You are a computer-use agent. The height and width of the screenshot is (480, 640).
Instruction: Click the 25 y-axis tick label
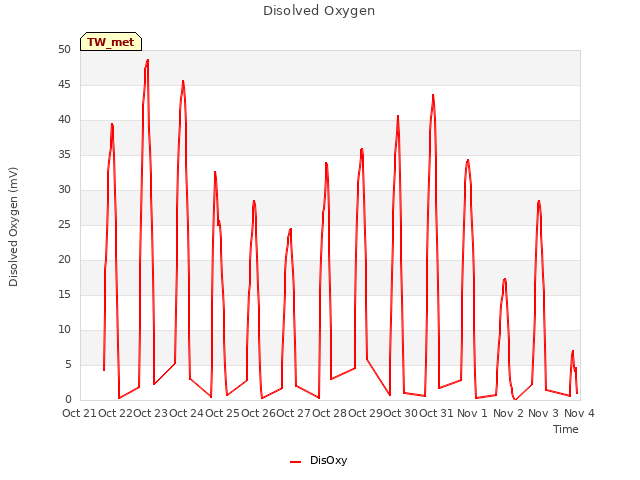64,225
